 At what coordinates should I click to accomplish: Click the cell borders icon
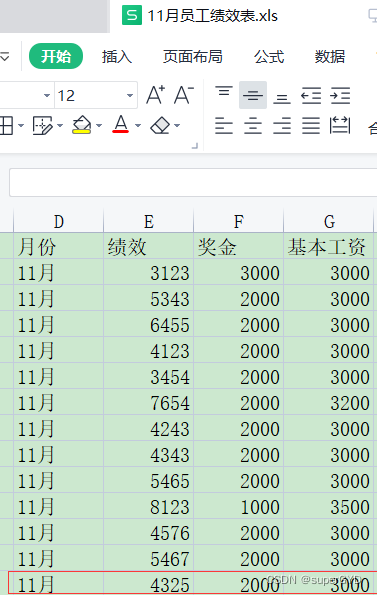tap(7, 125)
